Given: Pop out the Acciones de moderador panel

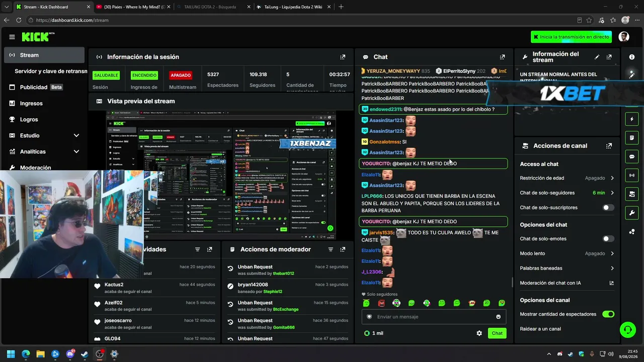Looking at the screenshot, I should (x=343, y=249).
